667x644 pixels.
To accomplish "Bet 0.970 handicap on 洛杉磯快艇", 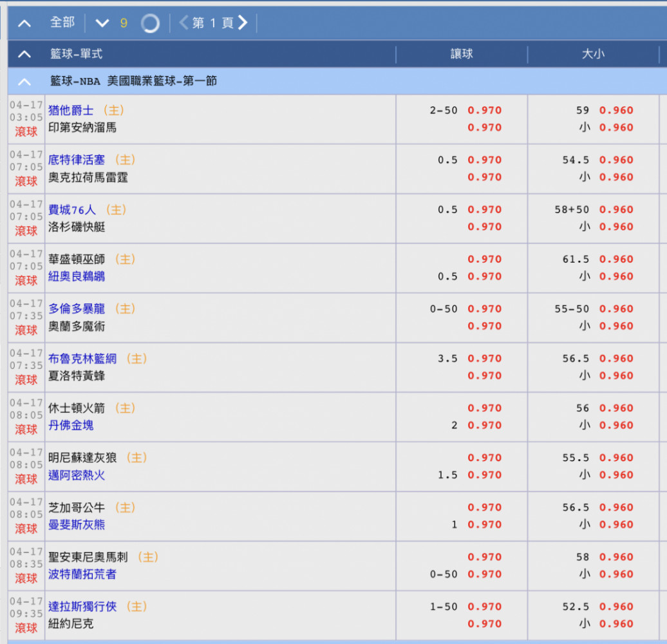I will click(x=485, y=227).
